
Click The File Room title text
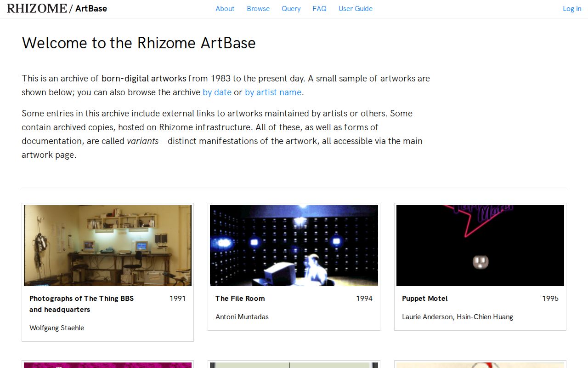click(x=240, y=298)
